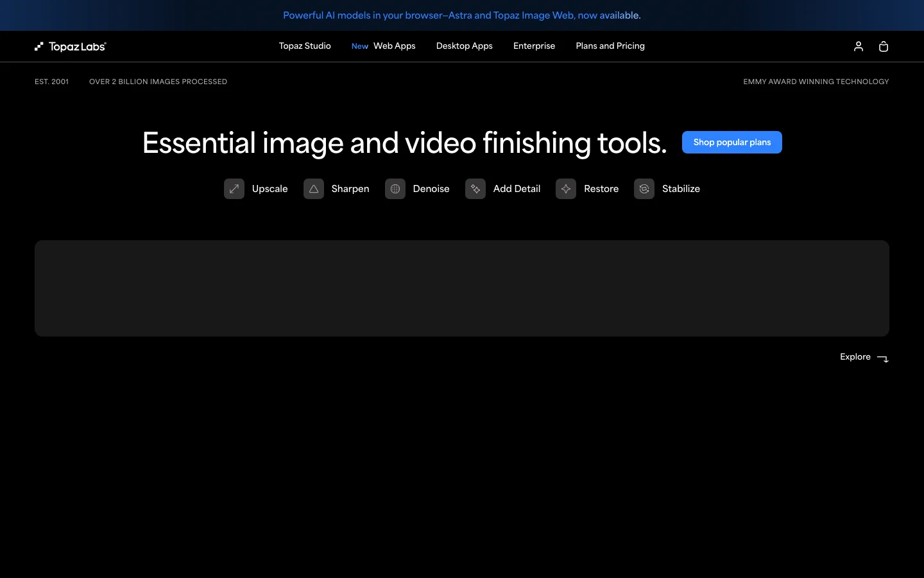
Task: Click the dark gray media preview panel
Action: (462, 288)
